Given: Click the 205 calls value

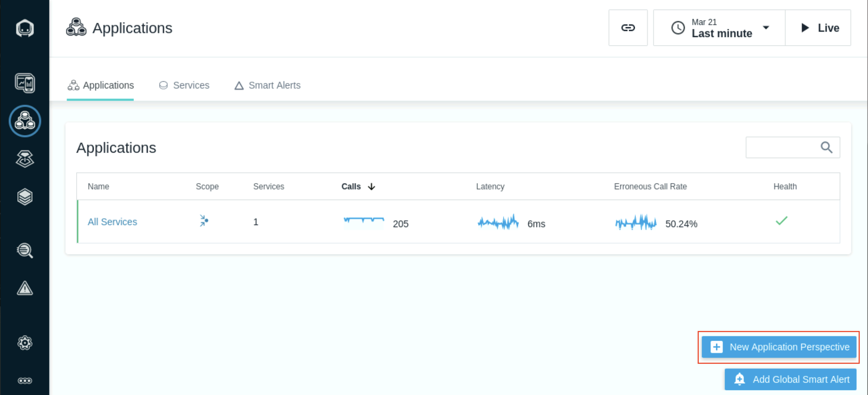Looking at the screenshot, I should click(401, 224).
